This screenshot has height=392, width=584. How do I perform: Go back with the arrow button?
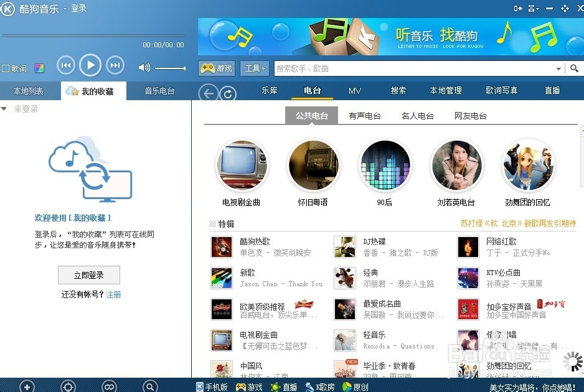click(x=208, y=93)
